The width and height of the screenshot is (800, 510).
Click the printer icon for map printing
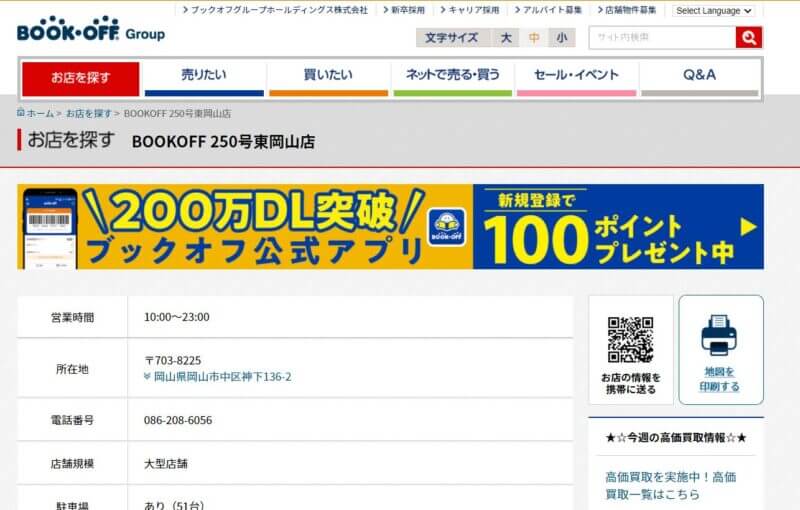coord(719,335)
